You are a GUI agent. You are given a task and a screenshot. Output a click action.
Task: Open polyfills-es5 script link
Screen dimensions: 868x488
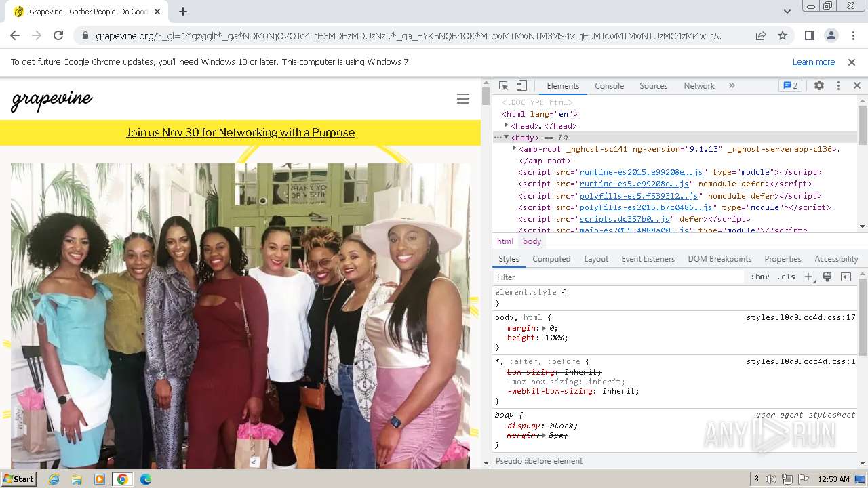point(639,196)
